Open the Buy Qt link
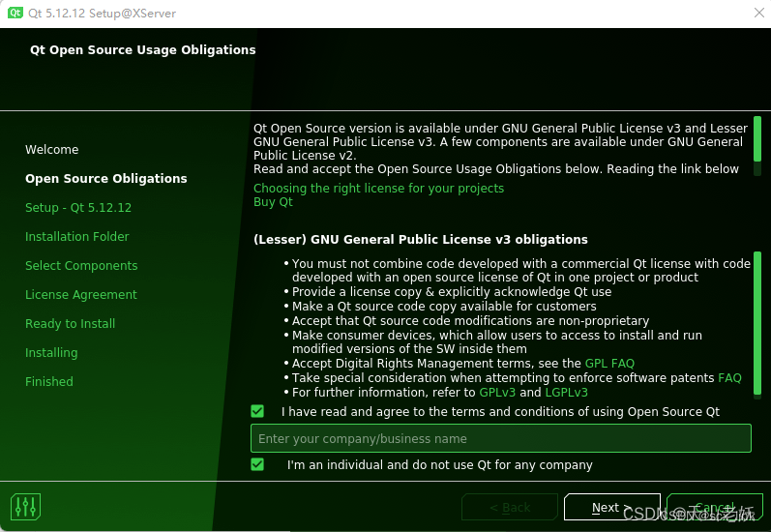Screen dimensions: 771x532 pyautogui.click(x=273, y=202)
